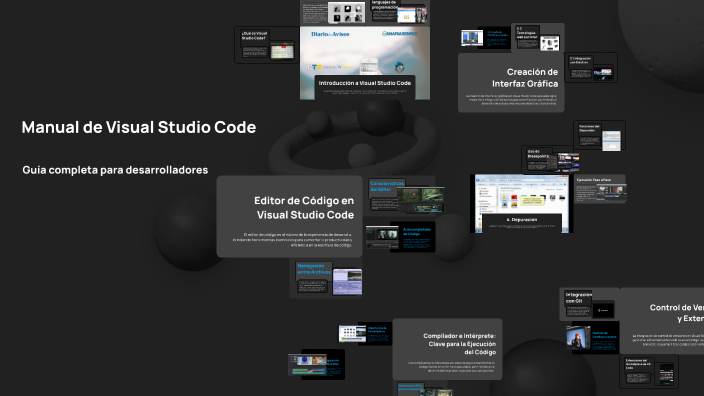This screenshot has height=396, width=704.
Task: Click the 'Guía completa para desarrolladores' subtitle
Action: point(115,170)
